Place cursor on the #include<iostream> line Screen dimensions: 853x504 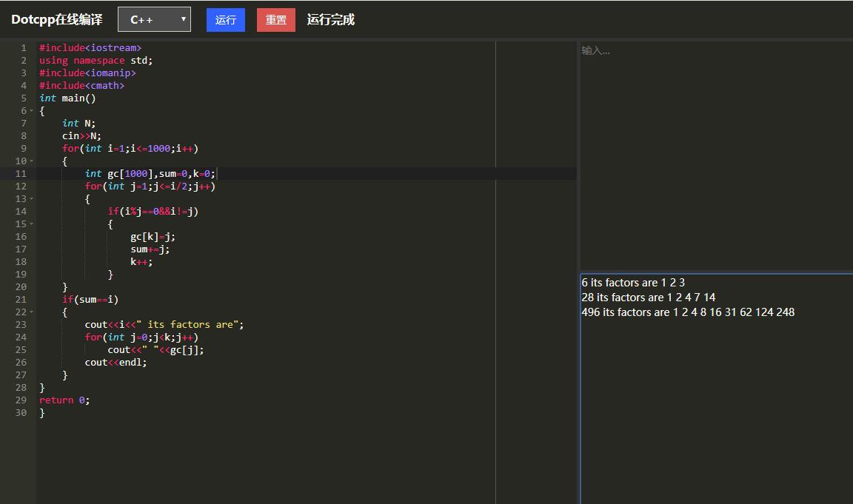pos(90,48)
